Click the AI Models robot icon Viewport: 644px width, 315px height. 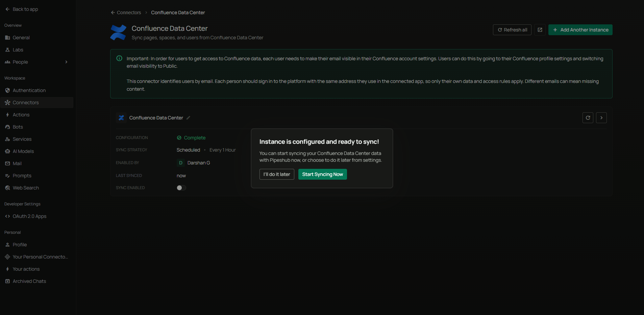pos(7,151)
